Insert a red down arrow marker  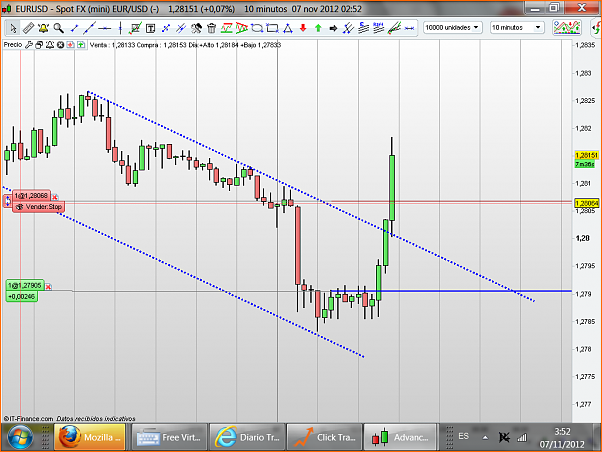tap(303, 28)
